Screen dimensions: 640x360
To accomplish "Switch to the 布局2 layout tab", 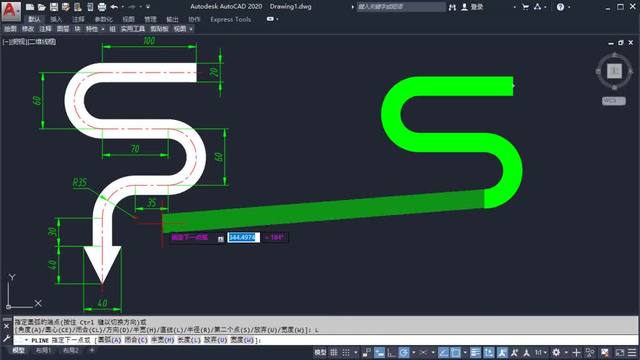I will [x=70, y=350].
